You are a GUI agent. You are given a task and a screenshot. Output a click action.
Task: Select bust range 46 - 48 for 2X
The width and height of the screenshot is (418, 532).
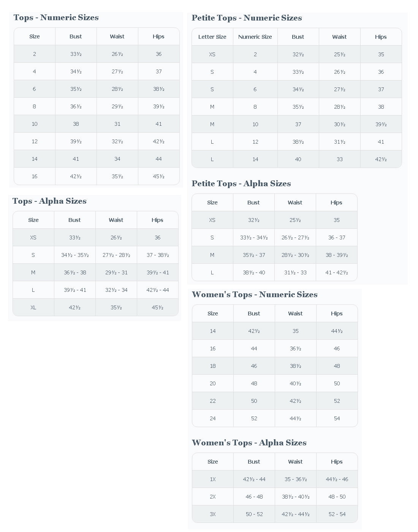[254, 497]
